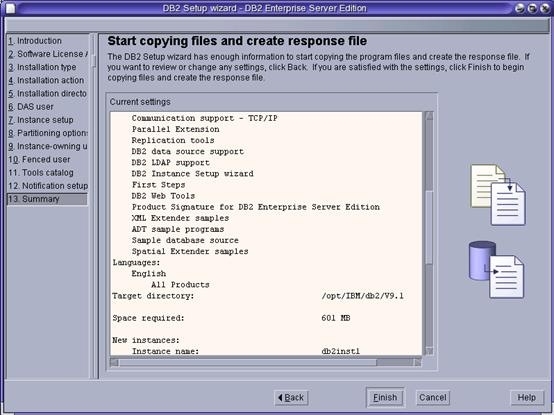Image resolution: width=554 pixels, height=415 pixels.
Task: Open Help for the wizard
Action: (x=526, y=398)
